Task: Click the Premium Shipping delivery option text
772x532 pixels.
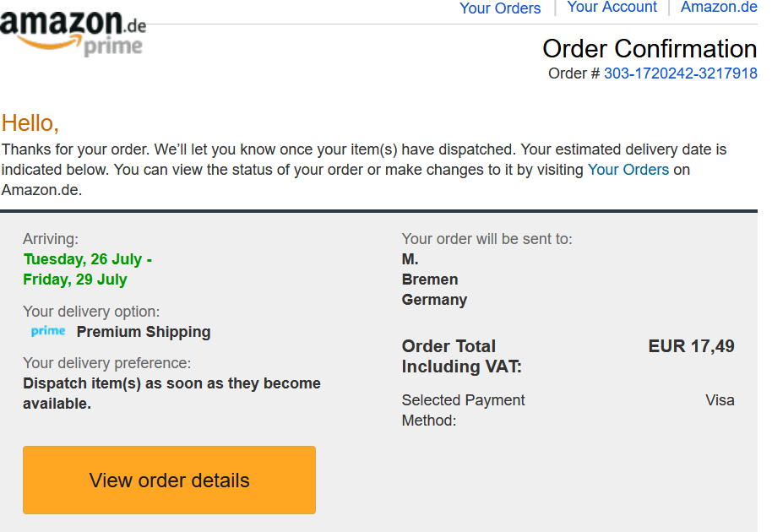Action: click(144, 332)
